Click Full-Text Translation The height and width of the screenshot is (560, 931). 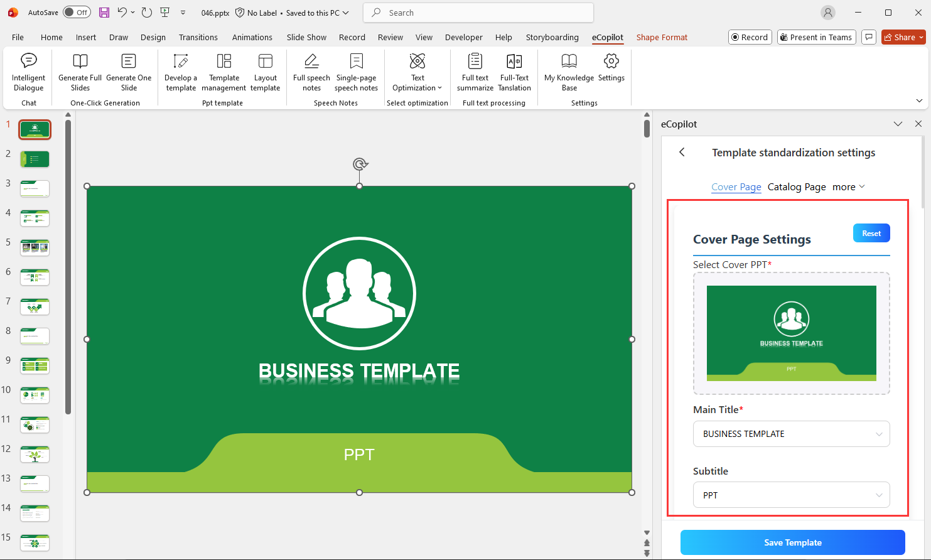tap(514, 72)
